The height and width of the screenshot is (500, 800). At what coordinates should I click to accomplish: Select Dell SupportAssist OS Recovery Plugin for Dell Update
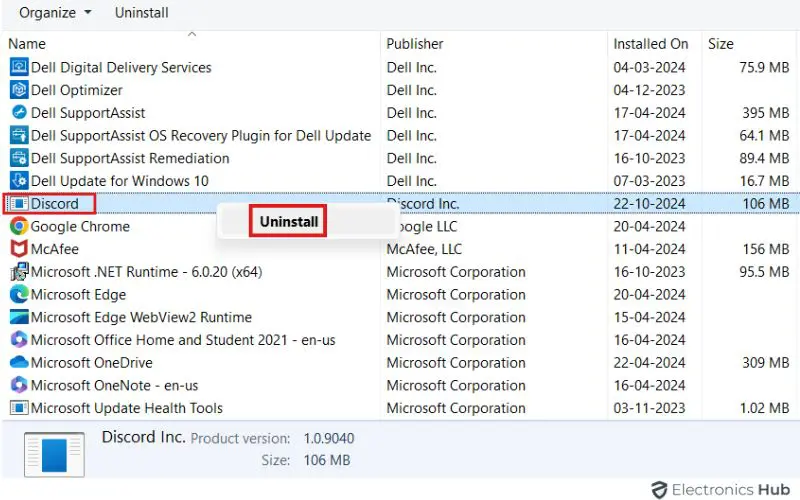coord(201,135)
